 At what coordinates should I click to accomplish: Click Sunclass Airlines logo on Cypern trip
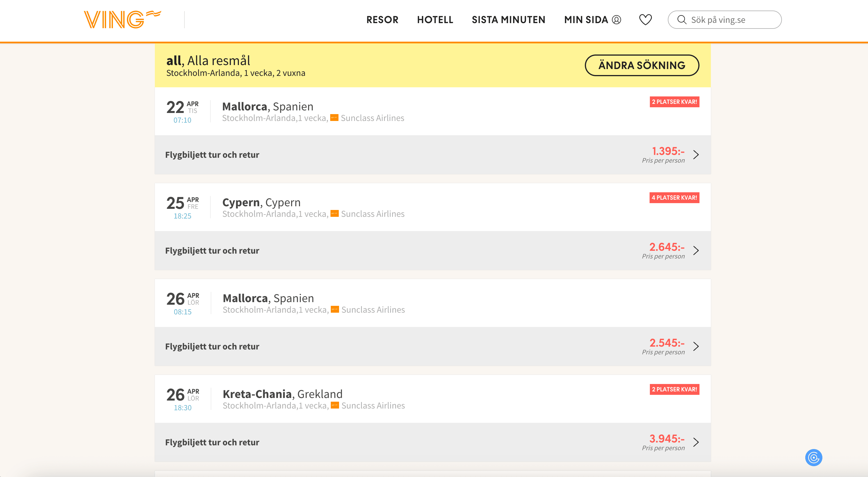(334, 214)
